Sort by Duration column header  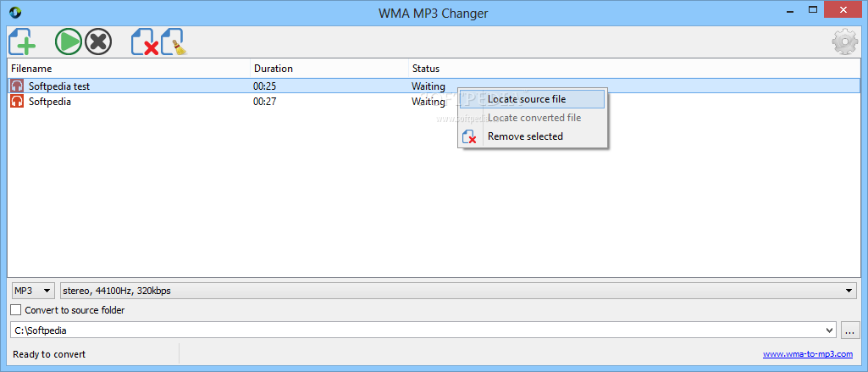[x=329, y=69]
